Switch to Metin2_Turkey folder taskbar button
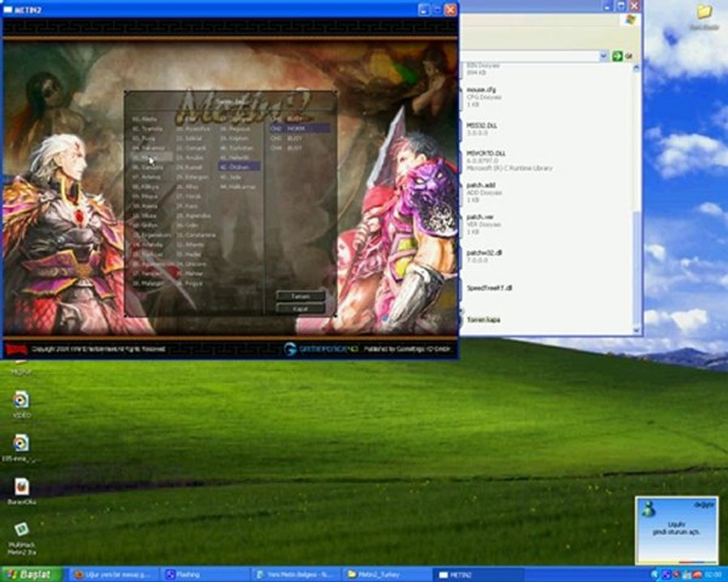Image resolution: width=728 pixels, height=582 pixels. tap(387, 575)
